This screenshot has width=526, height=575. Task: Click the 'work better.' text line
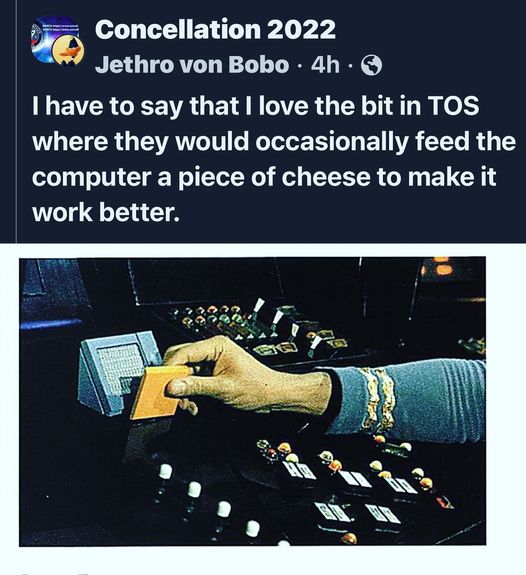click(x=106, y=212)
